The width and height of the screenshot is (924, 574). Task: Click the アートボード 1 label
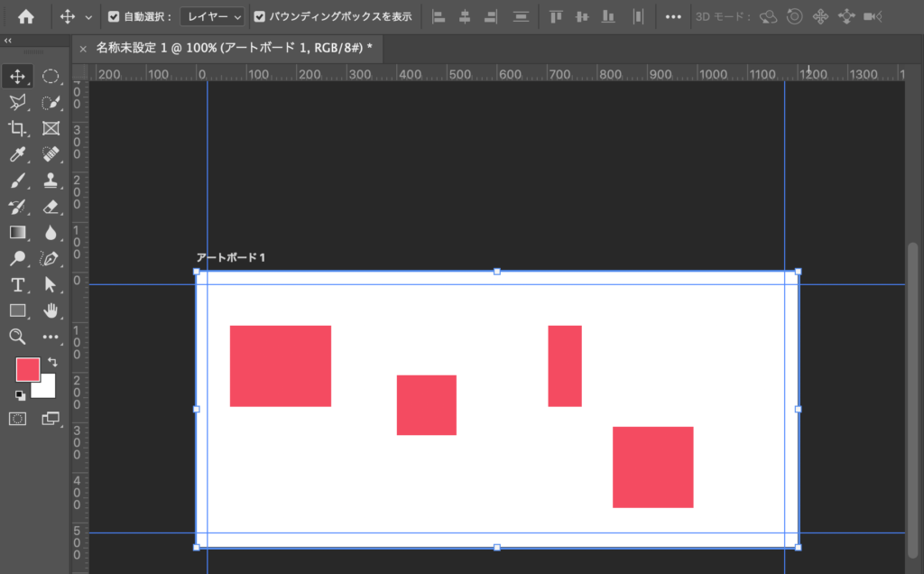pyautogui.click(x=231, y=258)
